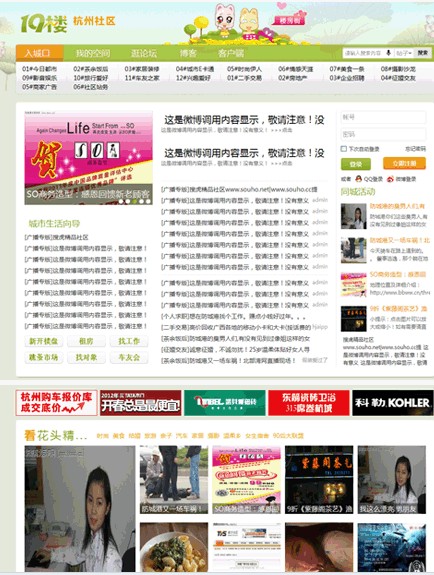Viewport: 434px width, 575px height.
Task: Click the 楼房街 sign in the header
Action: pyautogui.click(x=290, y=21)
